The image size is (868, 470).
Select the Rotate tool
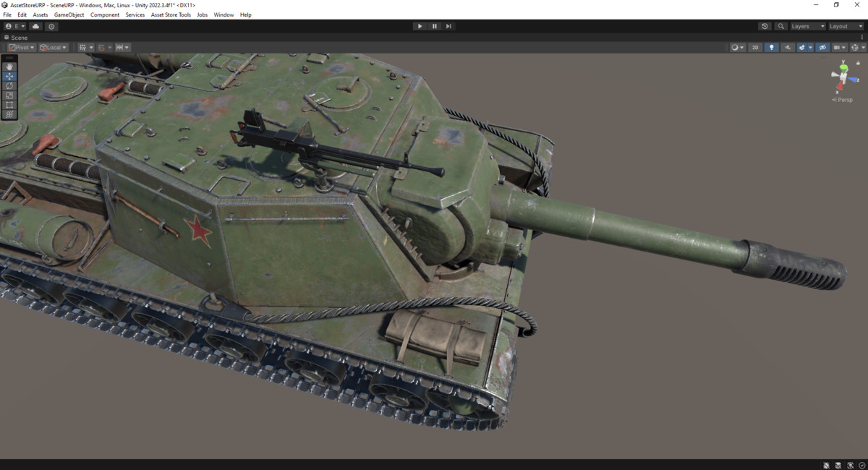[x=9, y=85]
